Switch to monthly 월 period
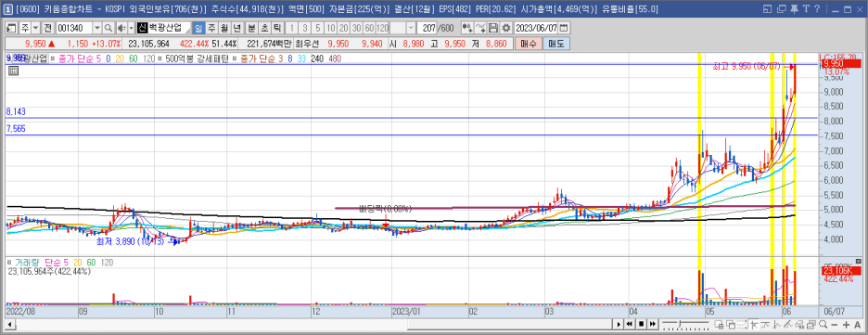868x335 pixels. click(x=223, y=28)
